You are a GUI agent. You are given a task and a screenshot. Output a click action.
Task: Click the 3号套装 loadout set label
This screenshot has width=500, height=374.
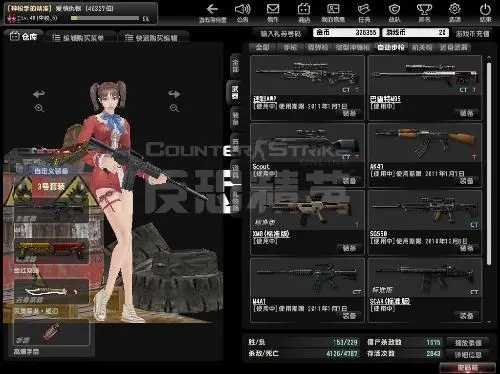click(x=51, y=186)
